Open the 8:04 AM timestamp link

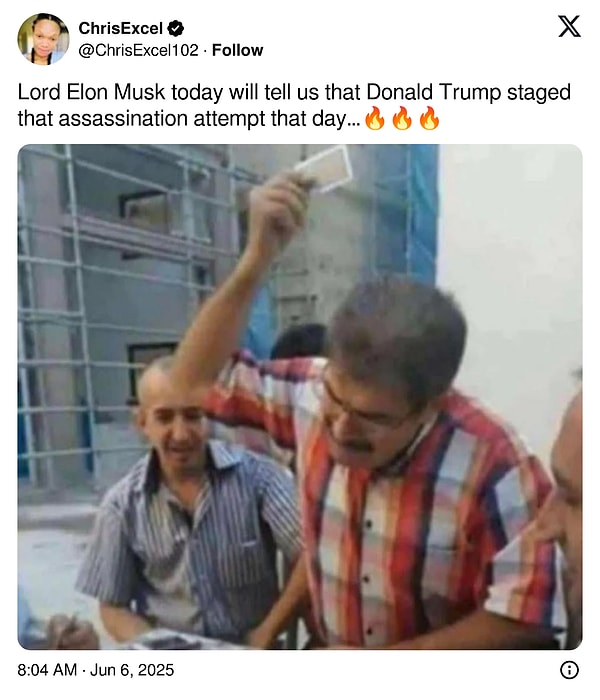coord(47,670)
